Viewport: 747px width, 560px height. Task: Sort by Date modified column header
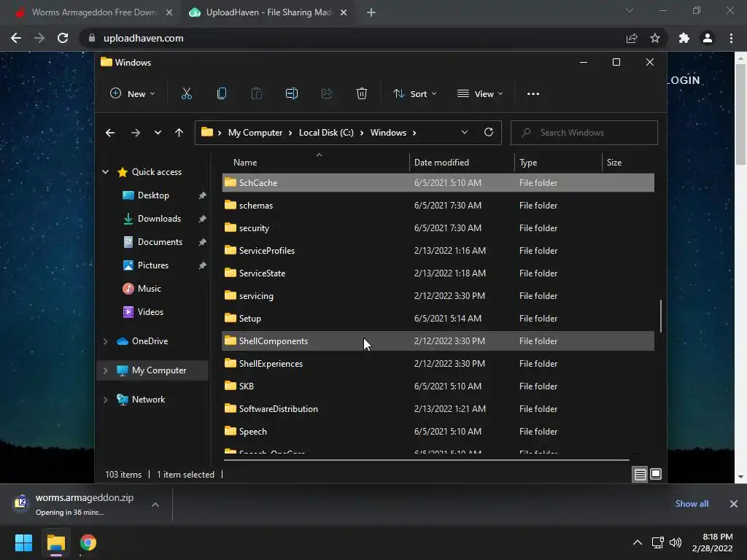point(462,163)
